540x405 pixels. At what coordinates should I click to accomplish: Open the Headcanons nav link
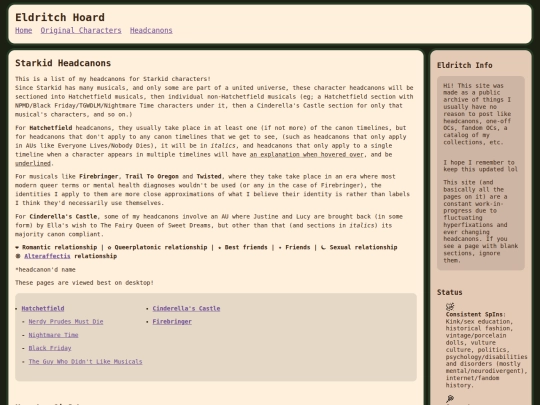pos(151,30)
